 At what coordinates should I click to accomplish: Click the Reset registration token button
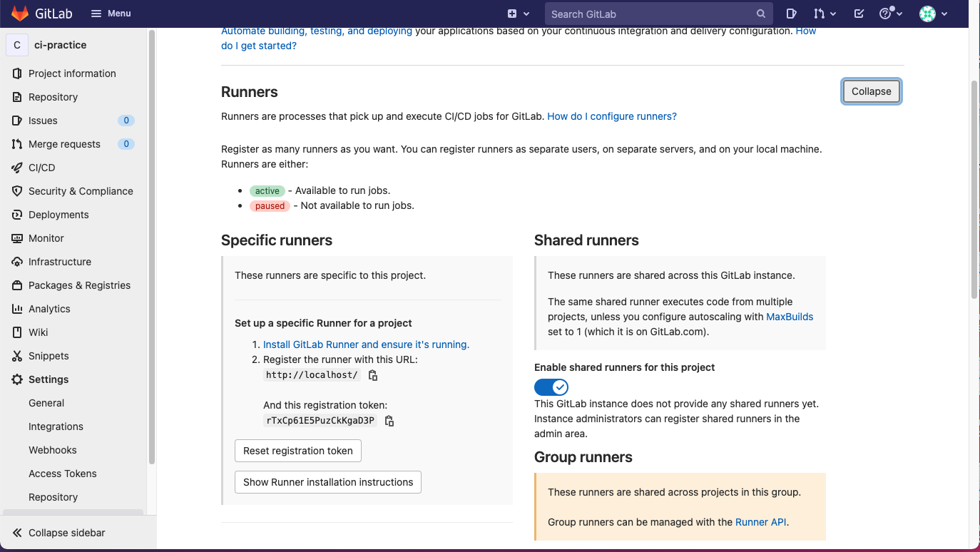tap(297, 451)
